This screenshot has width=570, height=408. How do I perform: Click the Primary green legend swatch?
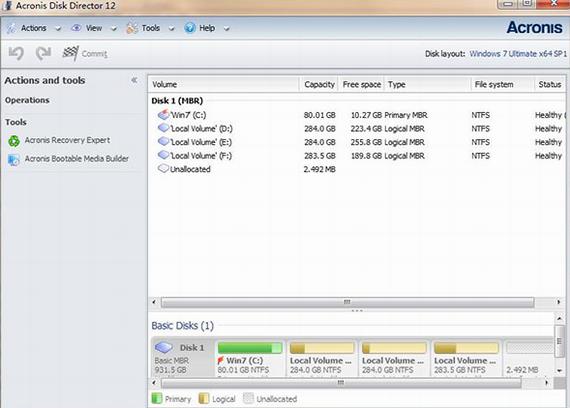tap(157, 398)
